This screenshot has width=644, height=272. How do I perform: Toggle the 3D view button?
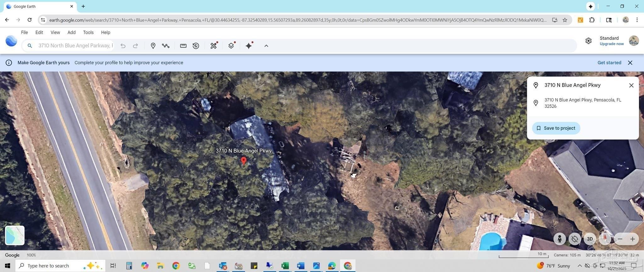click(590, 239)
